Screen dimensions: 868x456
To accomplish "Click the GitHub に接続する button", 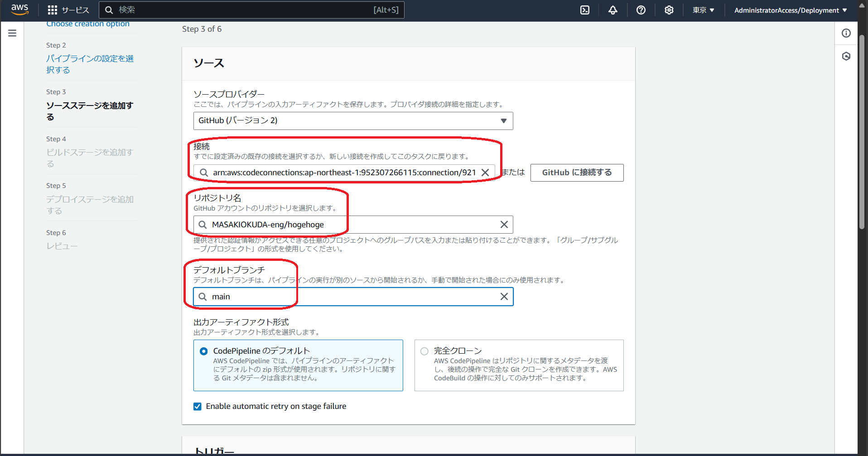I will pyautogui.click(x=576, y=173).
